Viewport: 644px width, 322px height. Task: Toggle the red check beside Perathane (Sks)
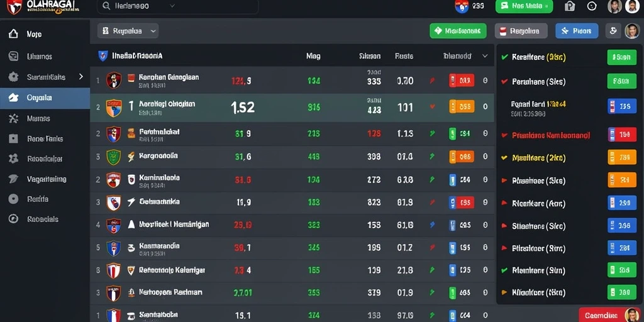505,82
